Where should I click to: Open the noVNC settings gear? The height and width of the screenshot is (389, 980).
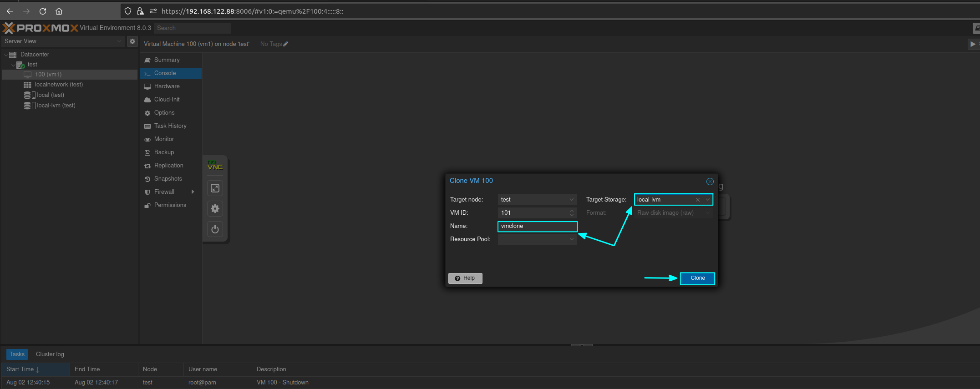215,208
